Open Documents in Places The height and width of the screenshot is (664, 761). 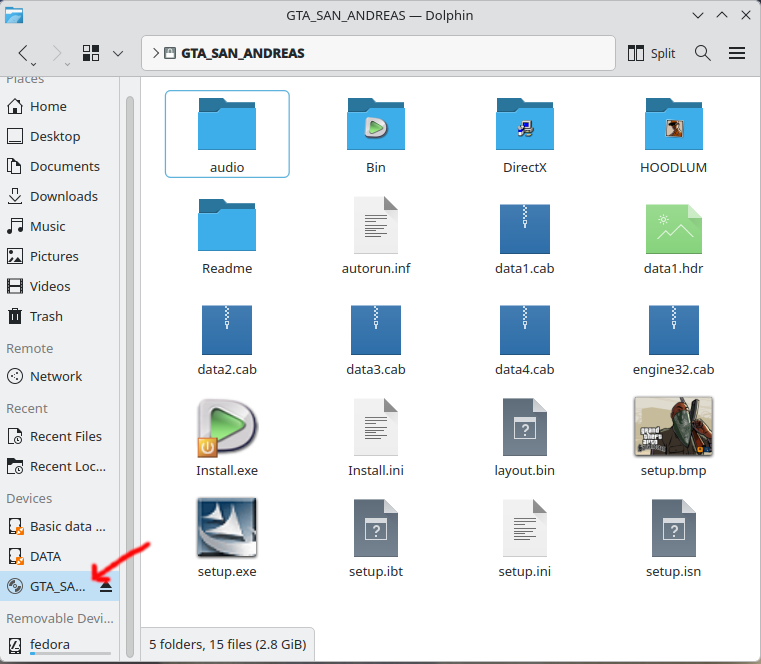tap(59, 166)
